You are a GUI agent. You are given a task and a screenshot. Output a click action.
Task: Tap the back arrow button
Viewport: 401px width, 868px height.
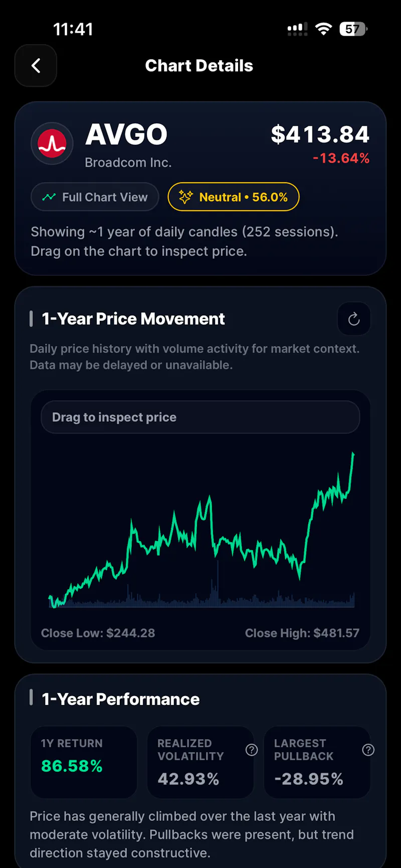click(36, 66)
